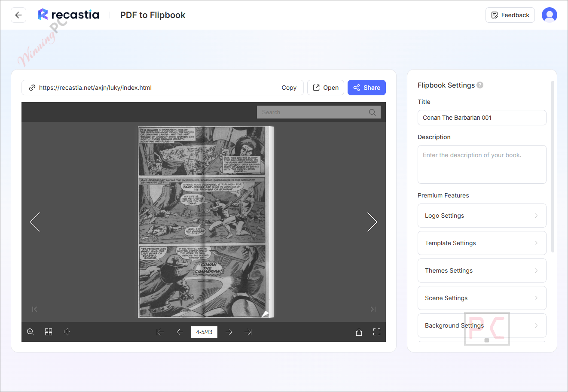The width and height of the screenshot is (568, 392).
Task: Click the settings panel scrollbar
Action: (x=553, y=167)
